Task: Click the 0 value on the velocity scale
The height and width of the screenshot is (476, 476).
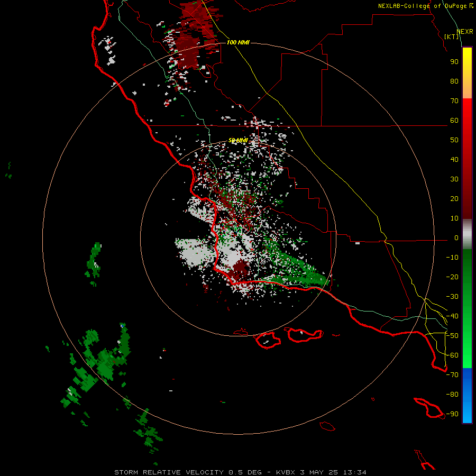Action: pos(456,238)
